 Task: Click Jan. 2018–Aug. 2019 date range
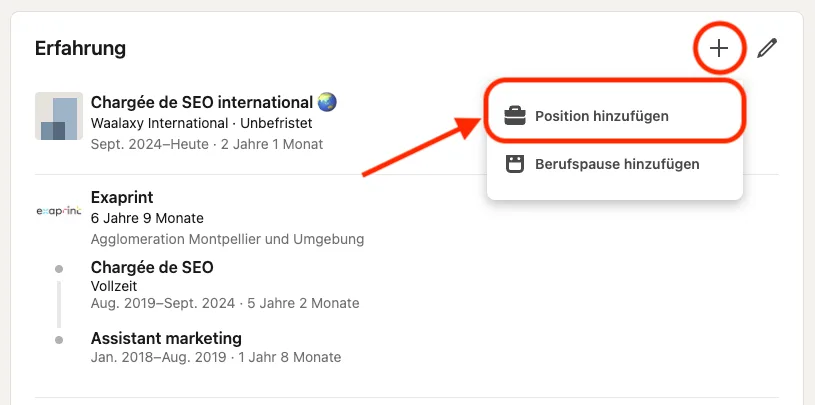click(x=159, y=358)
